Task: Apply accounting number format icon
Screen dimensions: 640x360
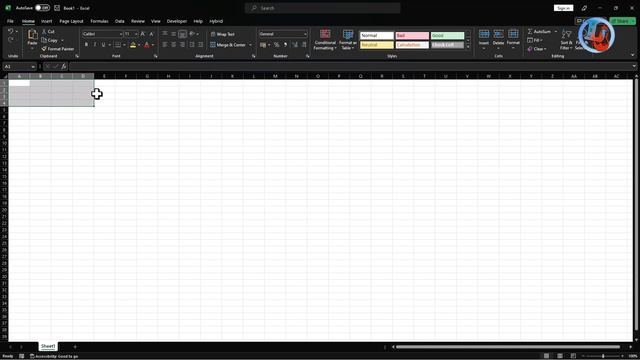Action: [263, 45]
